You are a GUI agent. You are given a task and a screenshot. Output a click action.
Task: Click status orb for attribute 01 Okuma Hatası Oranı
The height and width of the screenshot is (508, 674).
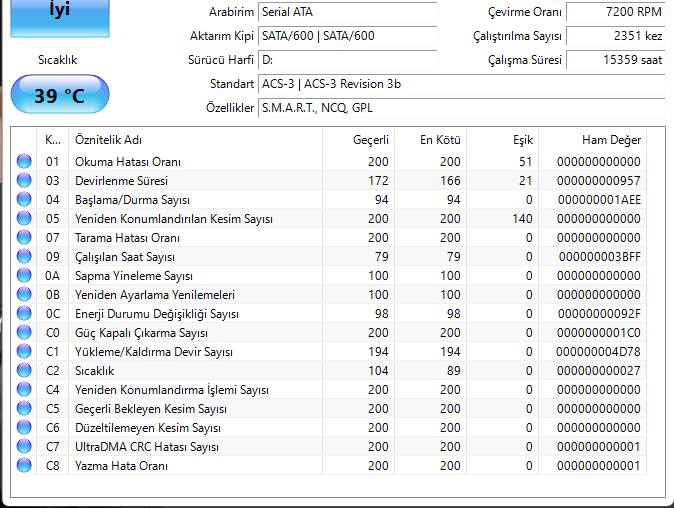[24, 162]
